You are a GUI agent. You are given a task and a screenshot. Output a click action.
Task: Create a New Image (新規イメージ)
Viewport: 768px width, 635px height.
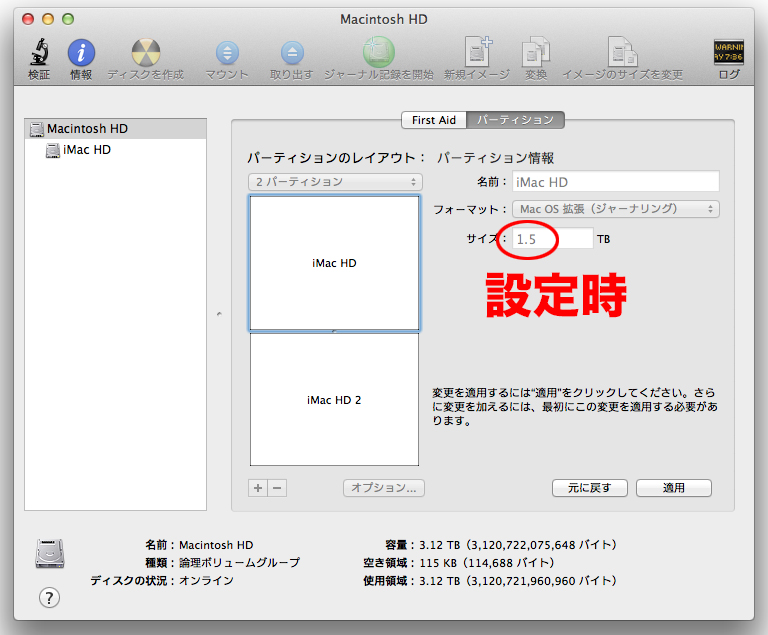pos(476,53)
